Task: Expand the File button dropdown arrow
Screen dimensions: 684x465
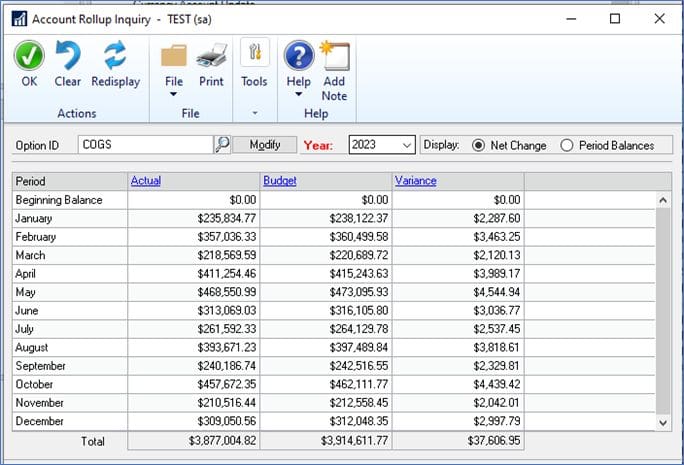Action: click(173, 94)
